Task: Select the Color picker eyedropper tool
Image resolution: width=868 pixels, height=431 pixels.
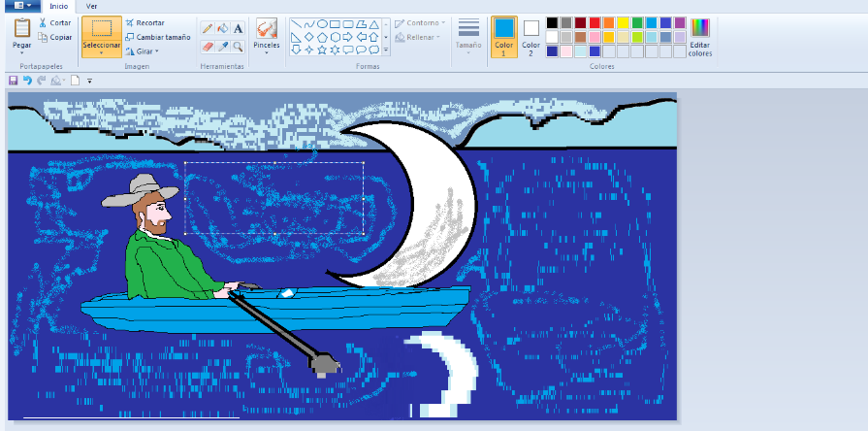Action: (x=222, y=47)
